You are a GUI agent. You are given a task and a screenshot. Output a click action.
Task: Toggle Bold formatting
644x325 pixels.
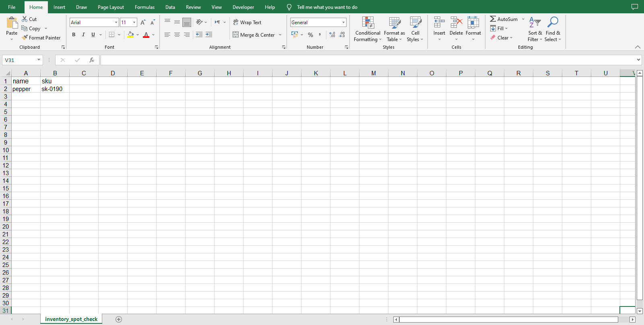74,35
